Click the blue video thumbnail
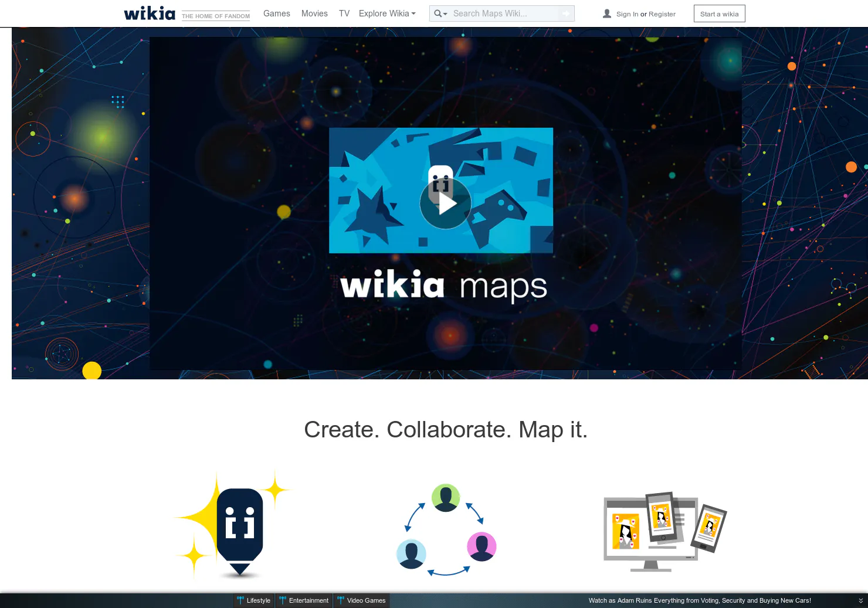This screenshot has height=608, width=868. click(x=441, y=191)
